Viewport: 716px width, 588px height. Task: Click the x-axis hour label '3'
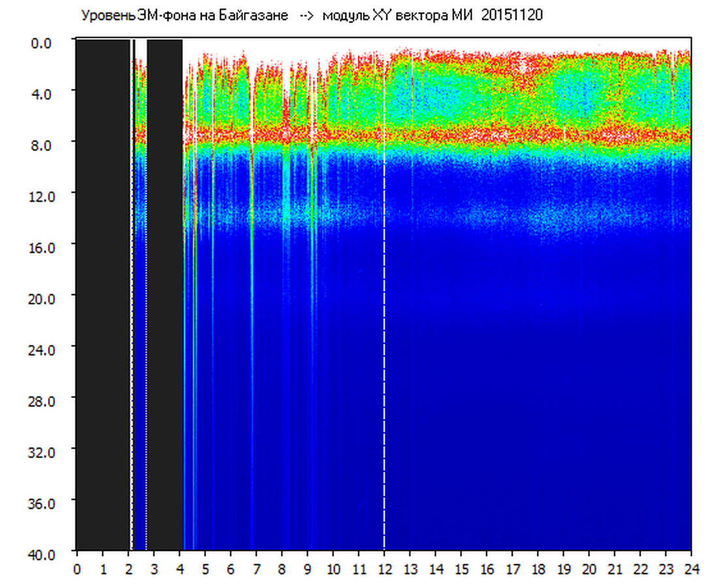click(154, 569)
